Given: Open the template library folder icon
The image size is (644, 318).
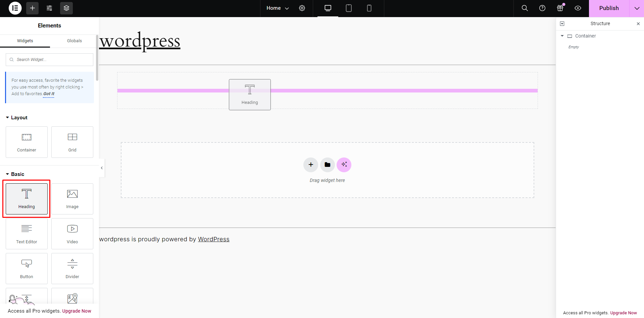Looking at the screenshot, I should point(328,165).
